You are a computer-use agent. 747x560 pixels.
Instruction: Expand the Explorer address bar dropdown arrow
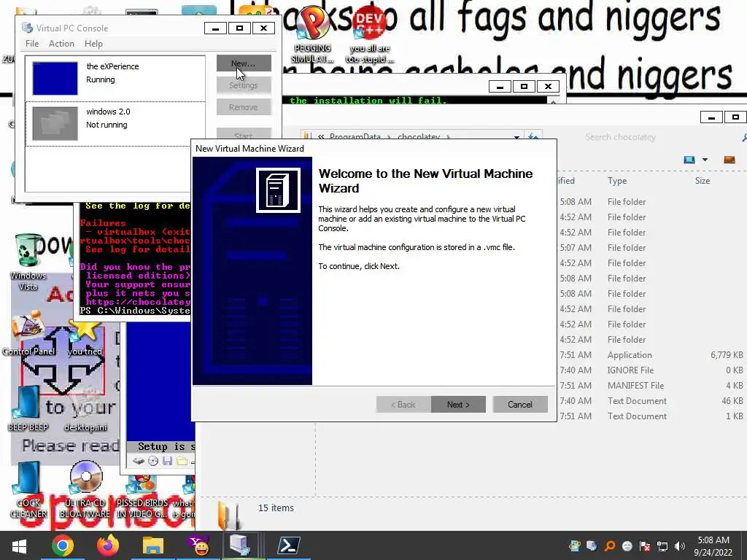(516, 137)
